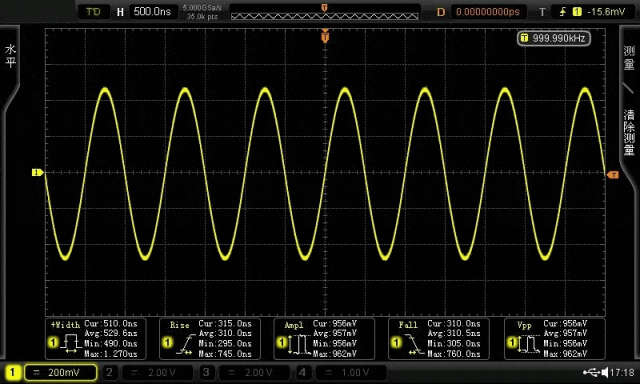Click the channel 1 source badge beside trigger level
Viewport: 640px width, 384px height.
577,12
